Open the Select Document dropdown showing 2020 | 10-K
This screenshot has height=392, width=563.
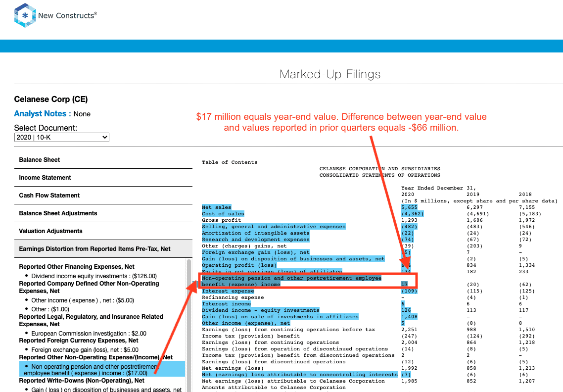(62, 137)
